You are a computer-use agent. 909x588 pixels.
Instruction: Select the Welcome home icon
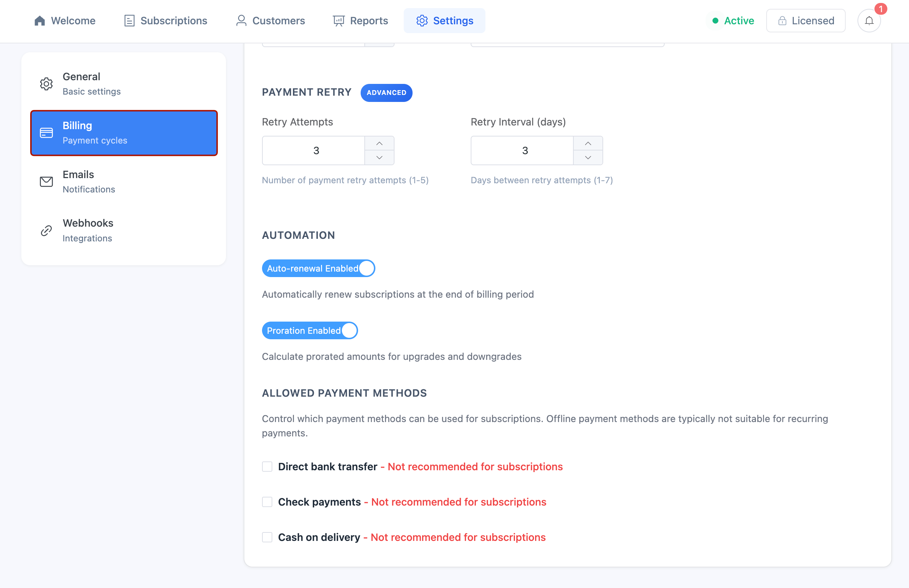40,20
